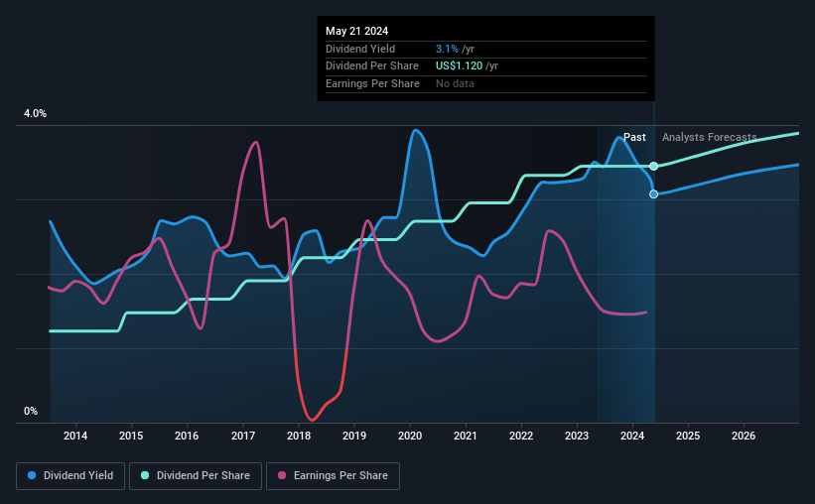
Task: Click the pink Earnings Per Share legend dot
Action: point(282,475)
